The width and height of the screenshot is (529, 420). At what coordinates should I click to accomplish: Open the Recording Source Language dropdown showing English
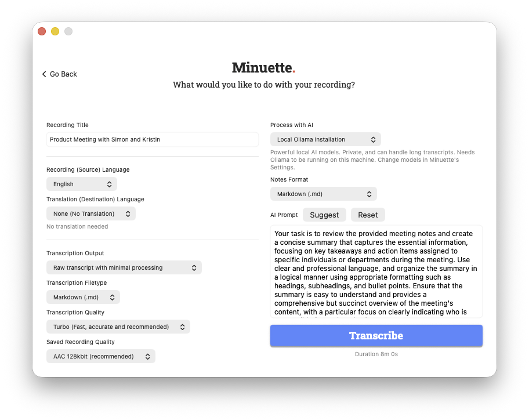[82, 184]
